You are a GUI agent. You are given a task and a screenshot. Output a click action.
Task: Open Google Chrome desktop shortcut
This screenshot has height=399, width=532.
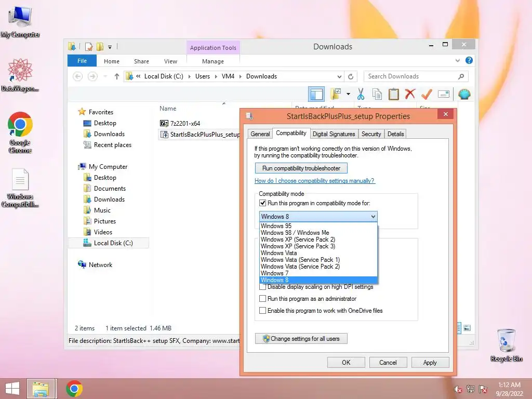tap(20, 132)
